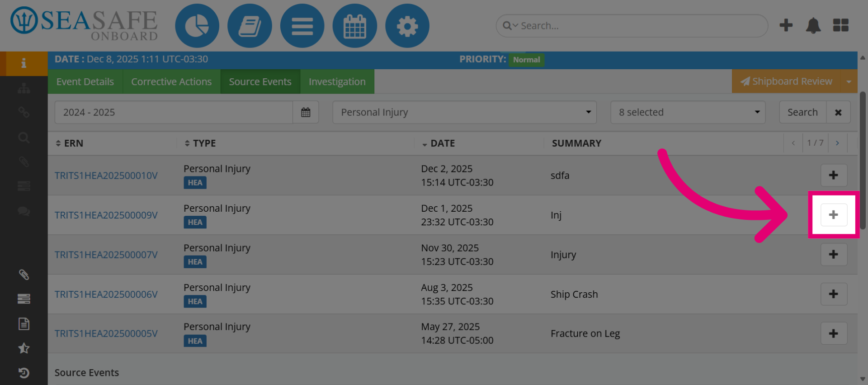Image resolution: width=868 pixels, height=385 pixels.
Task: Open link TRITS1HEA202500005V
Action: pyautogui.click(x=106, y=333)
